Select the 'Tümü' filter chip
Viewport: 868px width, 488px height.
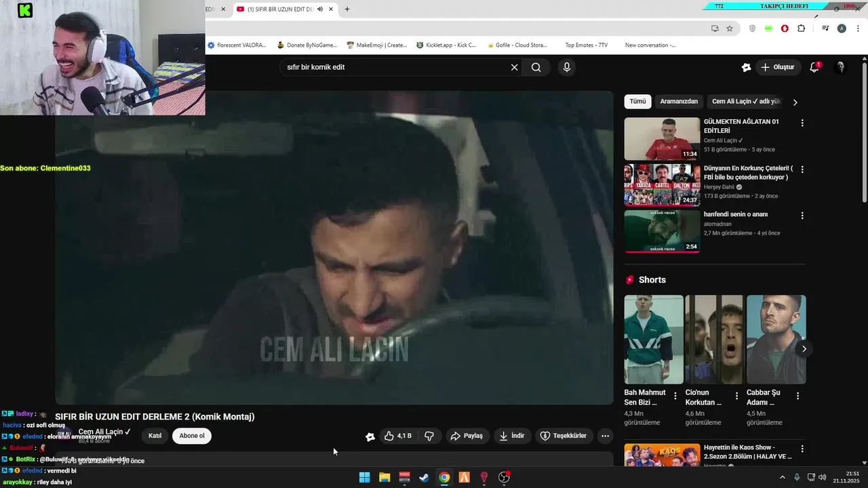pyautogui.click(x=637, y=102)
